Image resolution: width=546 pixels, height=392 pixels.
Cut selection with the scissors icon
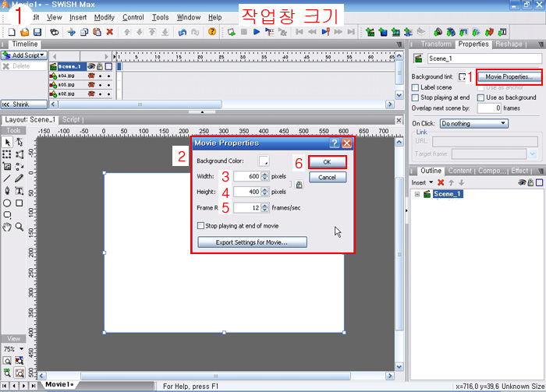pos(72,32)
